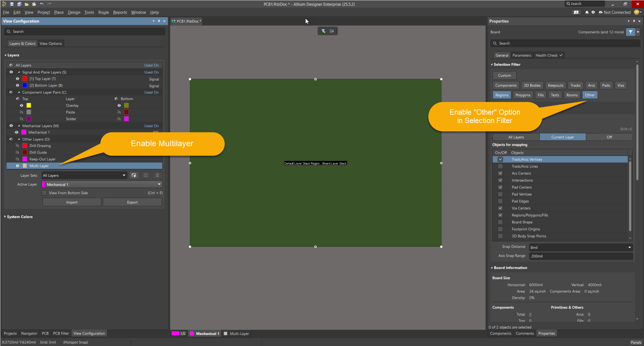Click the View Configuration search field
Image resolution: width=644 pixels, height=346 pixels.
click(x=85, y=32)
